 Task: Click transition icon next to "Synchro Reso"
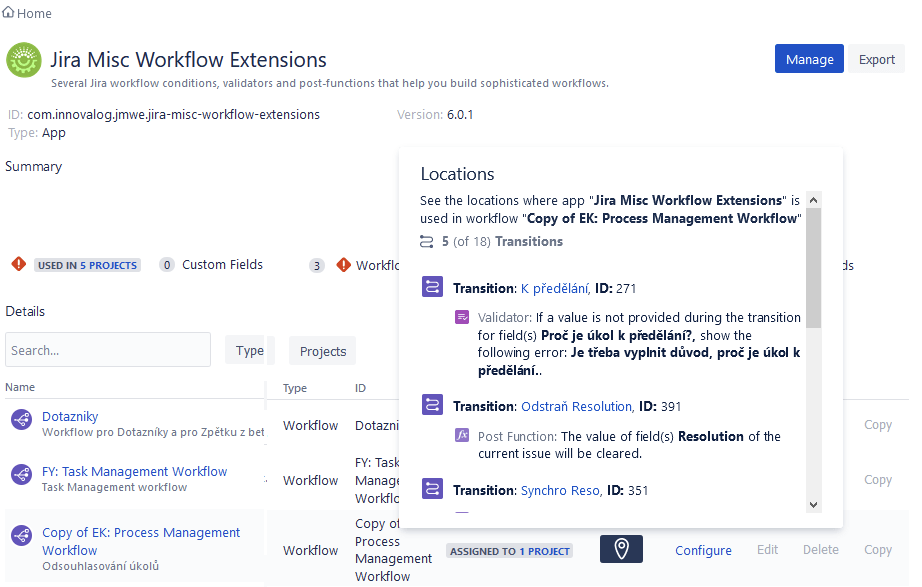[432, 490]
